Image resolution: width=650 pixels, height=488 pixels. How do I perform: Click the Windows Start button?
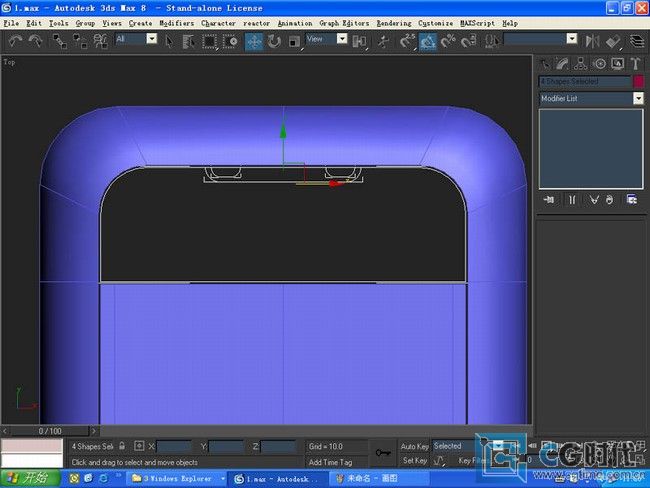pos(29,478)
